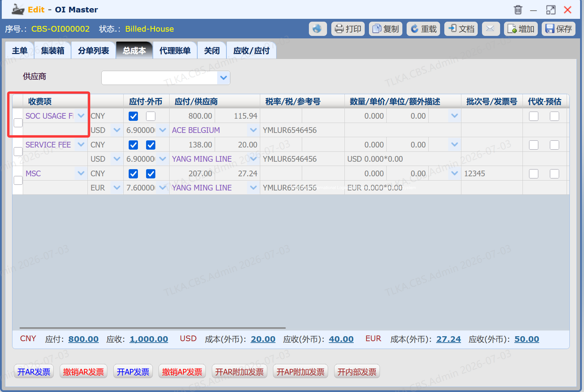This screenshot has height=392, width=584.
Task: Click the envelope mail icon button
Action: (x=491, y=29)
